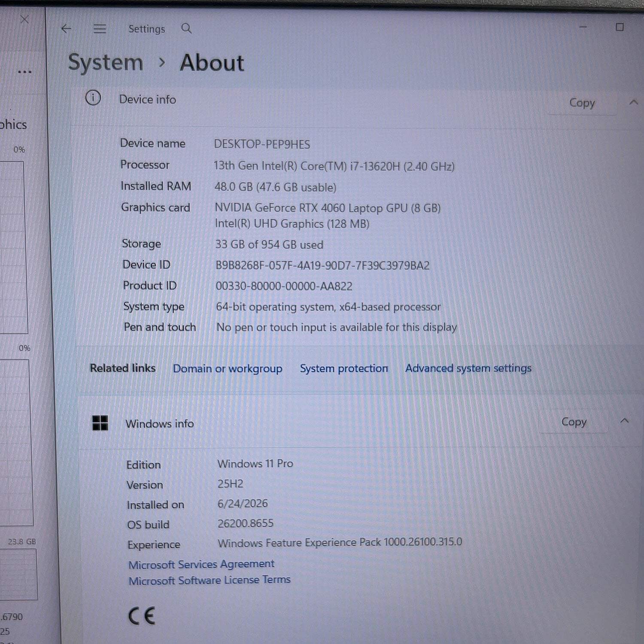This screenshot has height=644, width=644.
Task: Click the Device info circle icon
Action: pyautogui.click(x=93, y=98)
